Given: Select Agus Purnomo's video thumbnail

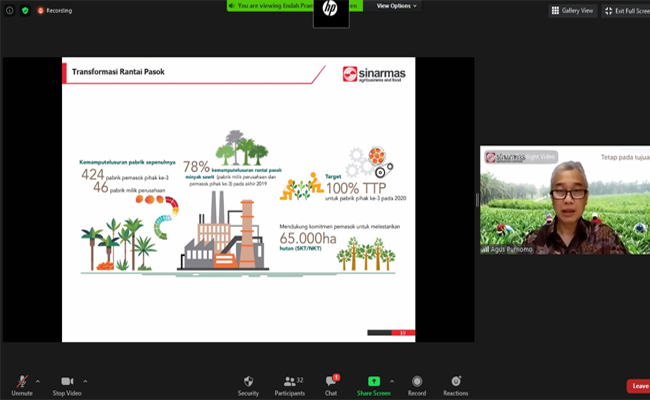Looking at the screenshot, I should pos(565,200).
